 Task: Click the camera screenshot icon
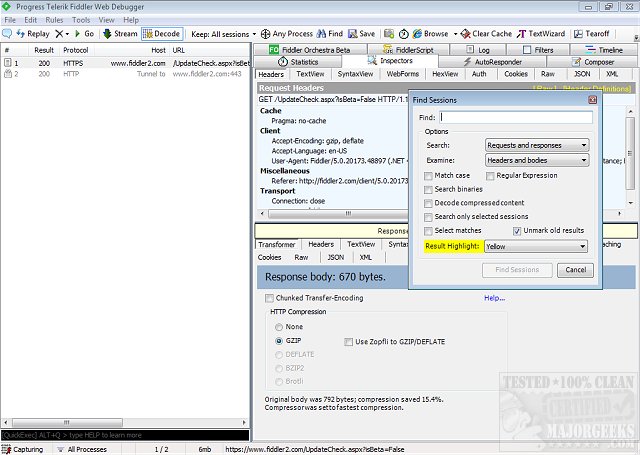point(389,34)
